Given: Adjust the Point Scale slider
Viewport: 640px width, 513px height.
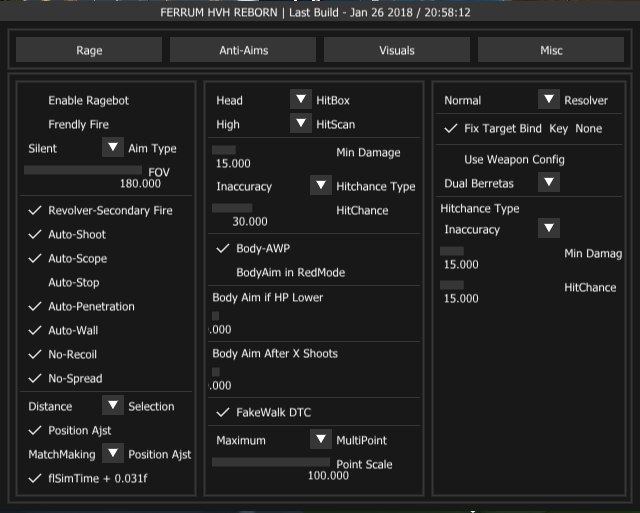Looking at the screenshot, I should (271, 462).
